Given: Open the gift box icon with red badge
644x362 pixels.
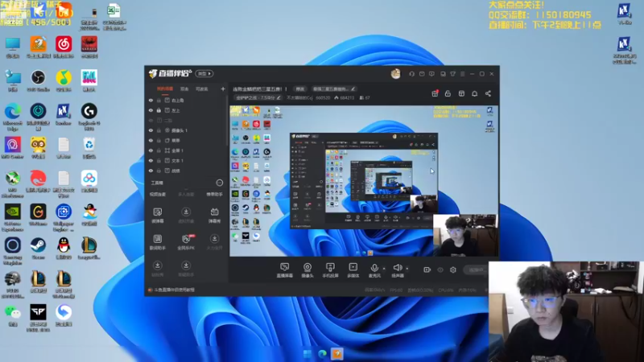Looking at the screenshot, I should pos(435,93).
